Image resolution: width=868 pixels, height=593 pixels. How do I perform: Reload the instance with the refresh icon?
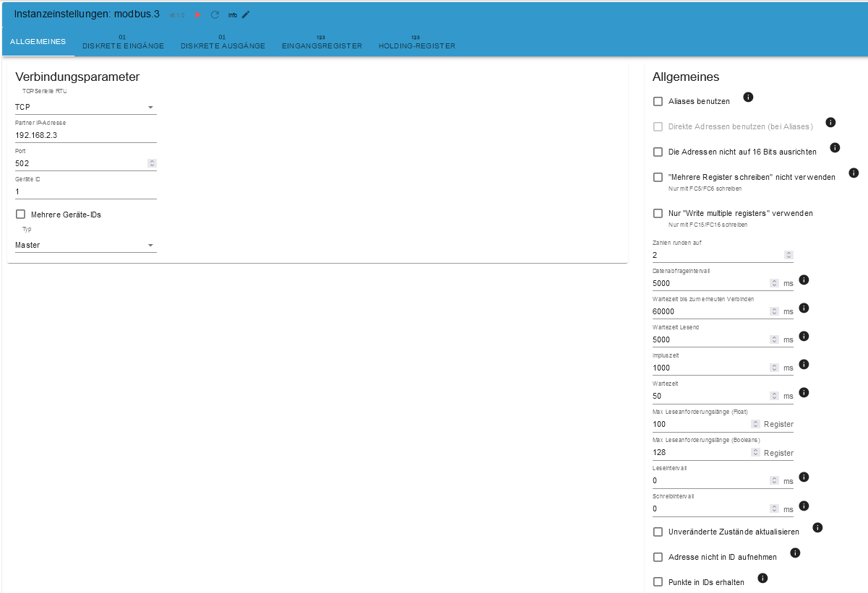pyautogui.click(x=215, y=14)
